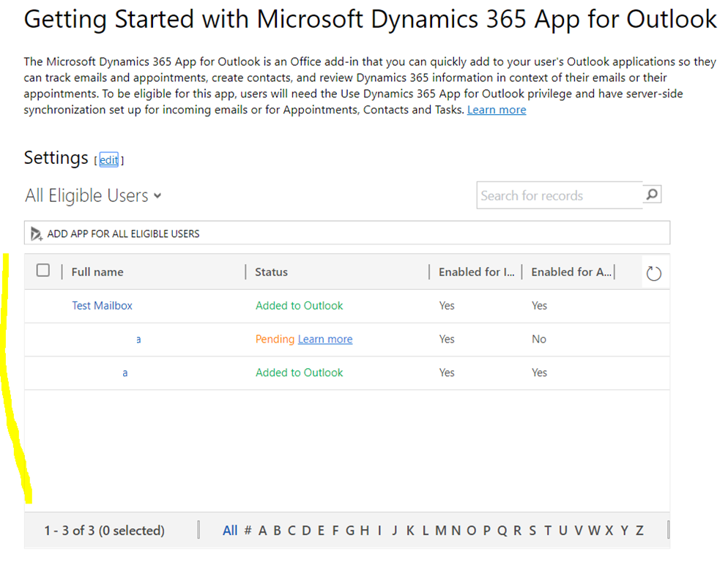Filter names starting with A
Screen dimensions: 728x562
(262, 531)
